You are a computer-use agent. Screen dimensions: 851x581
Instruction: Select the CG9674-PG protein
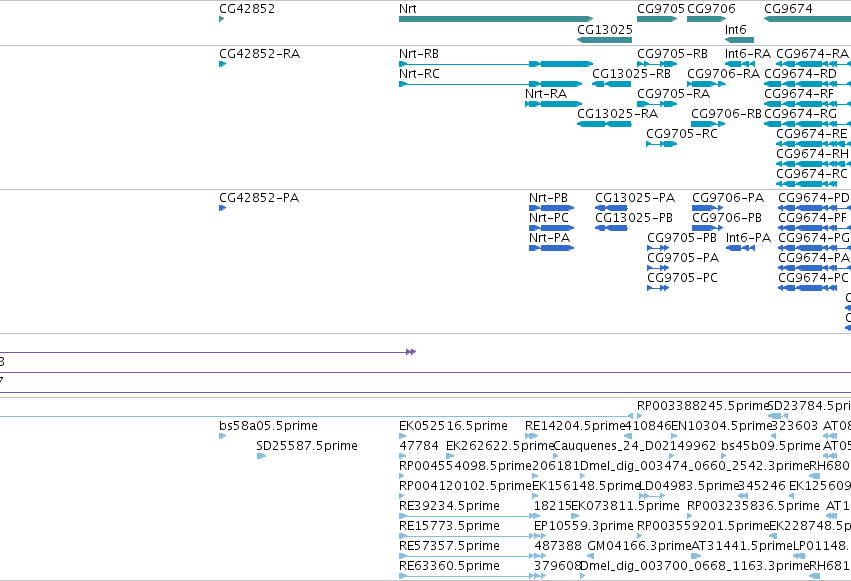coord(814,248)
